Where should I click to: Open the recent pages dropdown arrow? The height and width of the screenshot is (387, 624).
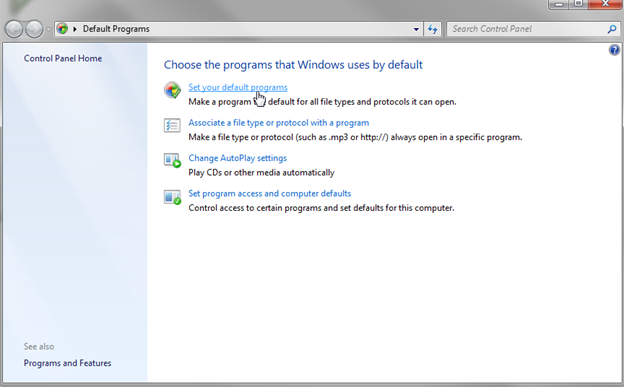click(48, 29)
